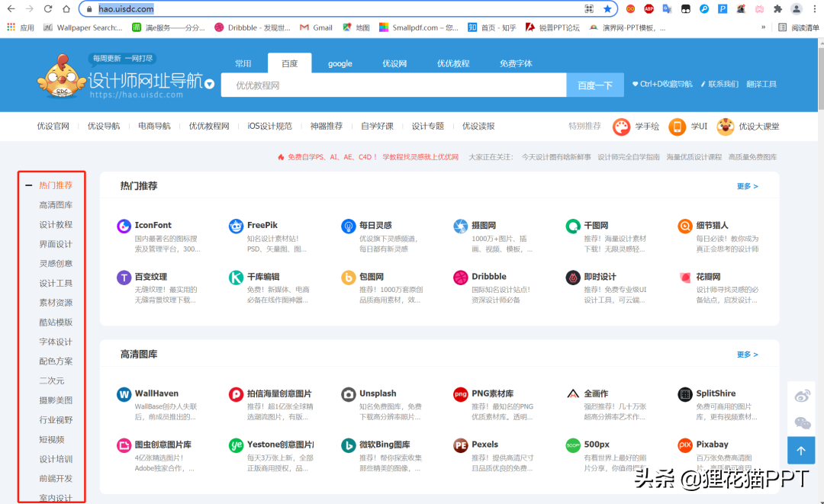Open iOS设计规范 navigation link

tap(269, 126)
